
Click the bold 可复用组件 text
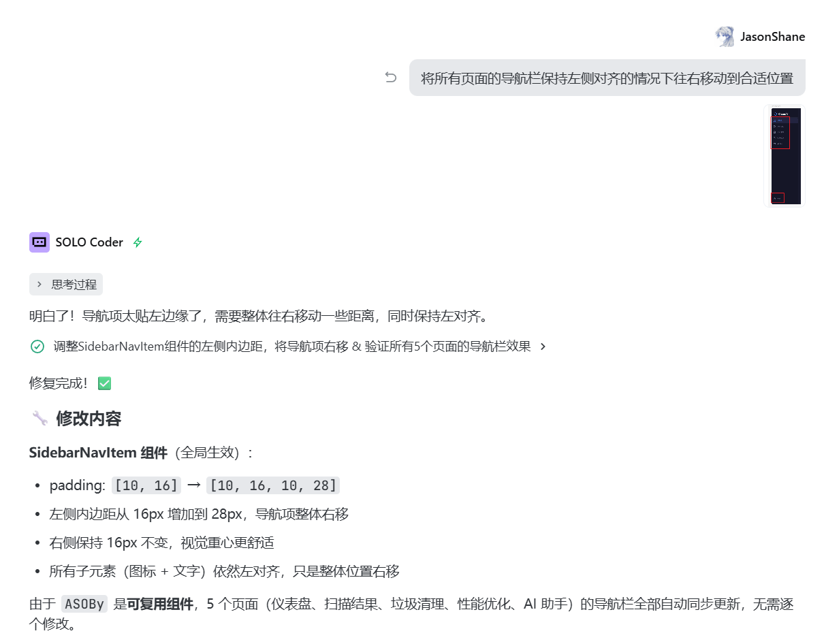pyautogui.click(x=161, y=604)
